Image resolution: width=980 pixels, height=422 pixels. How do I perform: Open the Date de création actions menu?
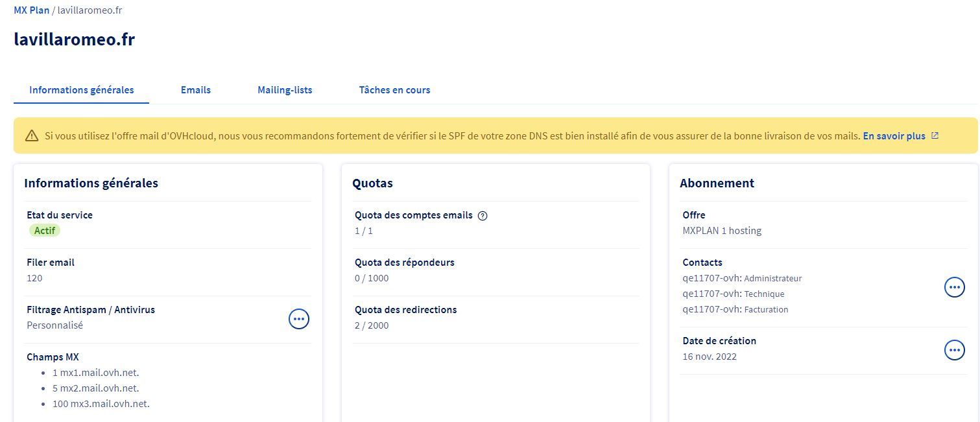tap(954, 350)
